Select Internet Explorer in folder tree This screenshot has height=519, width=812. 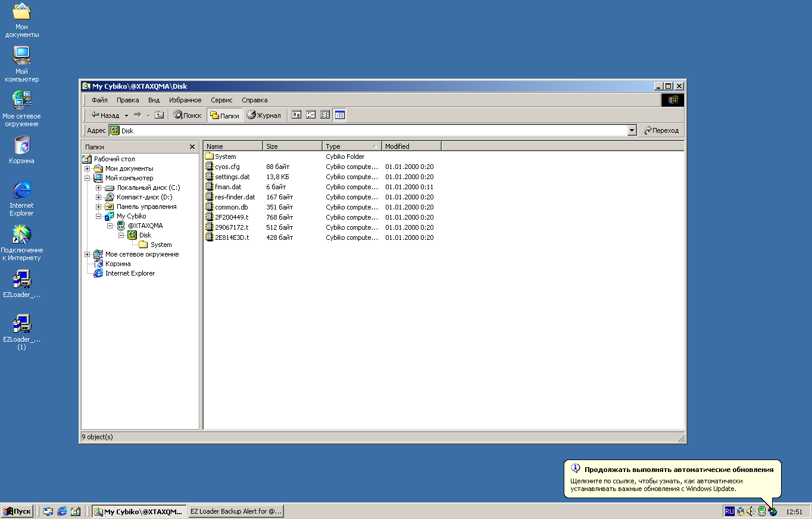click(130, 273)
